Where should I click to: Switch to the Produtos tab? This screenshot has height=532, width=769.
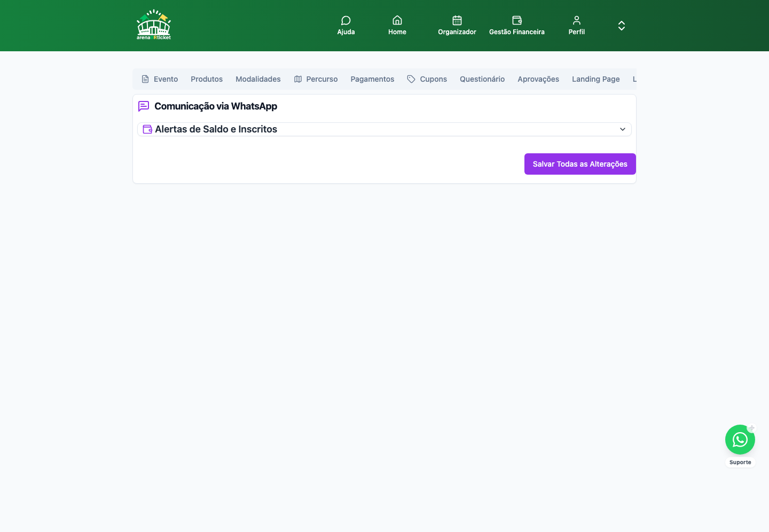[207, 79]
